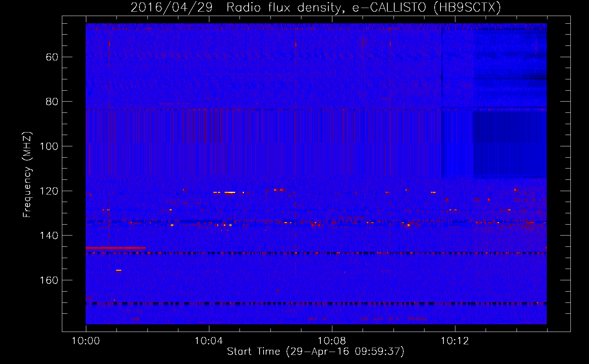Click the long red line near 145 MHz
This screenshot has width=589, height=364.
point(115,248)
